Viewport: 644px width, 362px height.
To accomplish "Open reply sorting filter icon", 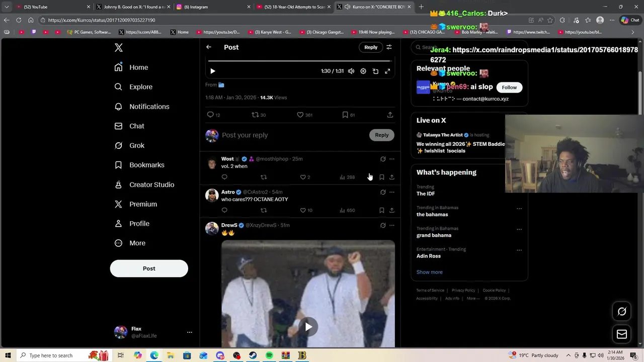I will [x=389, y=47].
